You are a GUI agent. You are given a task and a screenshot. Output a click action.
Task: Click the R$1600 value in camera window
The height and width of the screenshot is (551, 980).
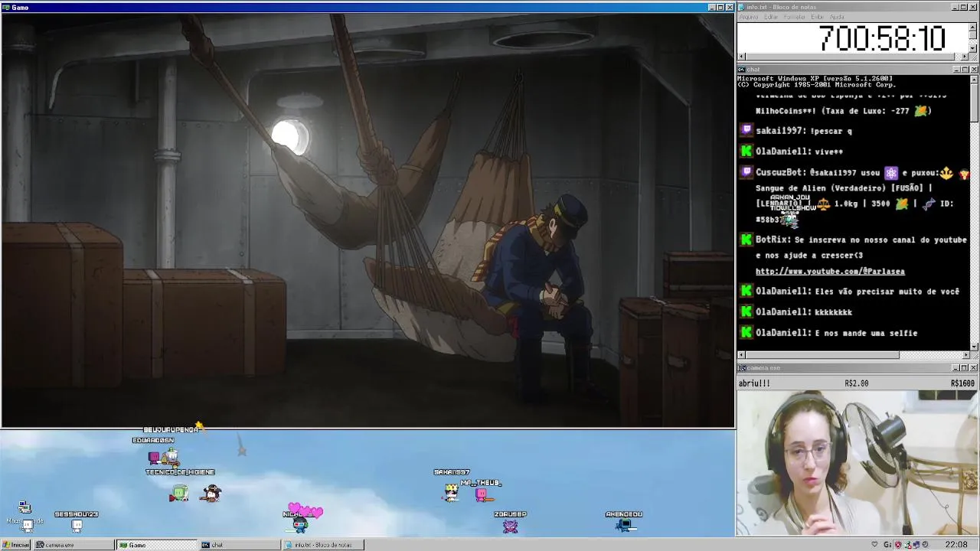[962, 383]
